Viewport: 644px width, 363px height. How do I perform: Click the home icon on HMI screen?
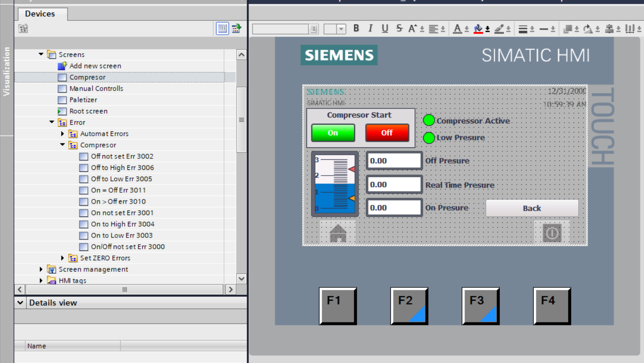click(x=338, y=233)
